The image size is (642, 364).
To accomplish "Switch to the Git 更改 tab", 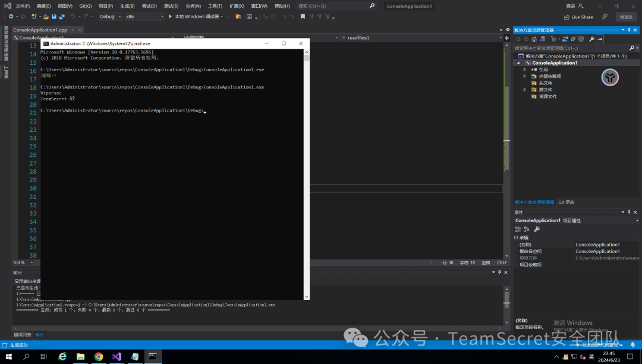I will [x=567, y=202].
